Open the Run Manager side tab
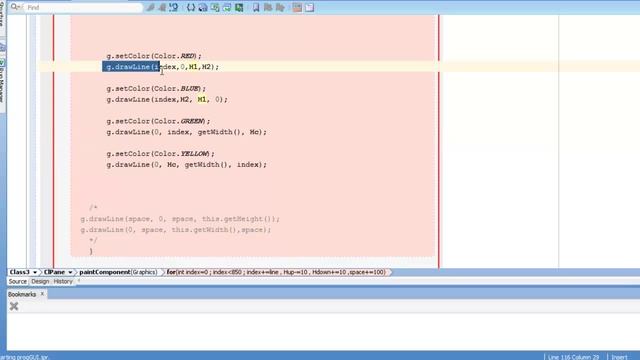 2,84
